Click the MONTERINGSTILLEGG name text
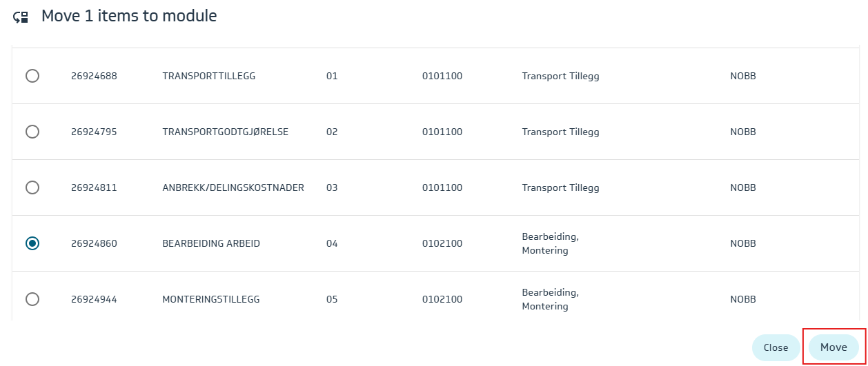This screenshot has width=868, height=366. pos(212,299)
